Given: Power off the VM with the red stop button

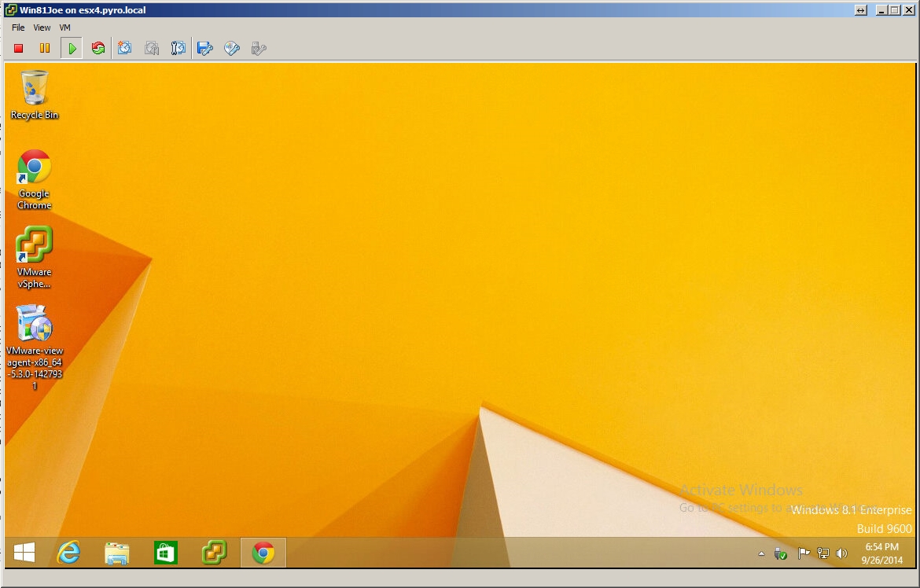Looking at the screenshot, I should tap(19, 49).
